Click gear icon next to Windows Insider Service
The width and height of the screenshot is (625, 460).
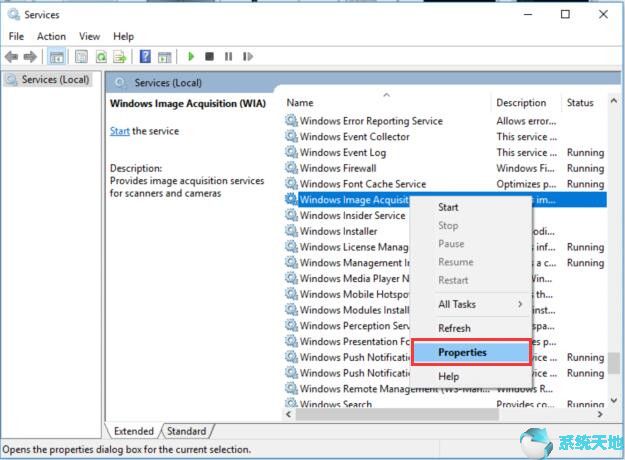tap(291, 215)
